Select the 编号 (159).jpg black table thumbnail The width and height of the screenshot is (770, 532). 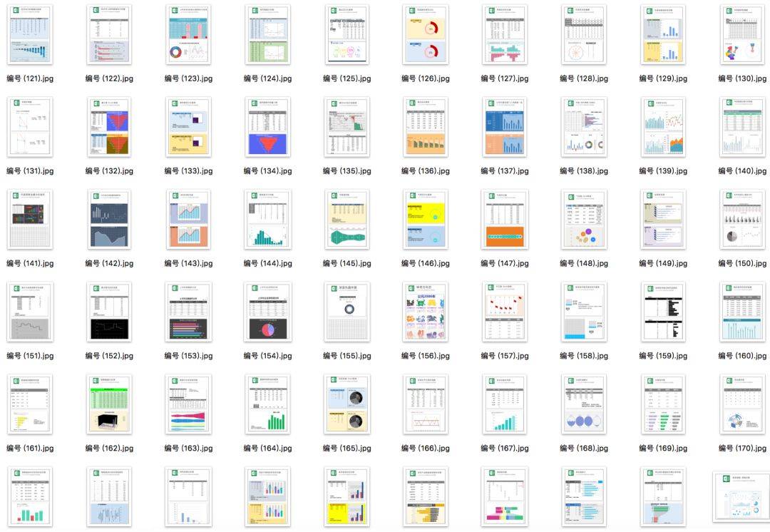tap(662, 312)
